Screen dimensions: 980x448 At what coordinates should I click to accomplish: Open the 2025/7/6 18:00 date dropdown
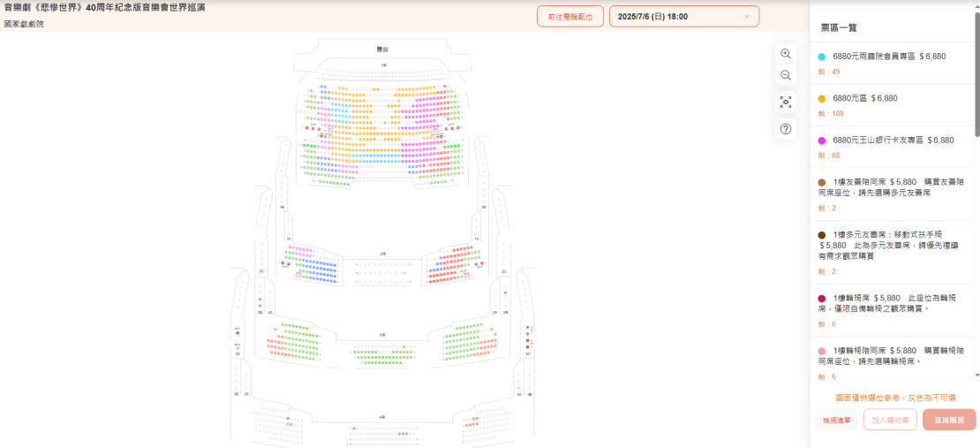point(684,16)
